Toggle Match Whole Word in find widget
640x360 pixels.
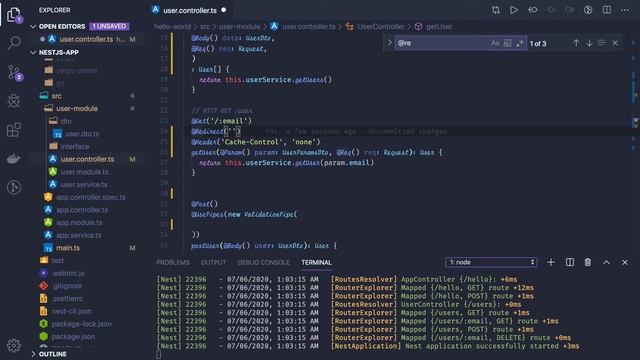pos(507,43)
